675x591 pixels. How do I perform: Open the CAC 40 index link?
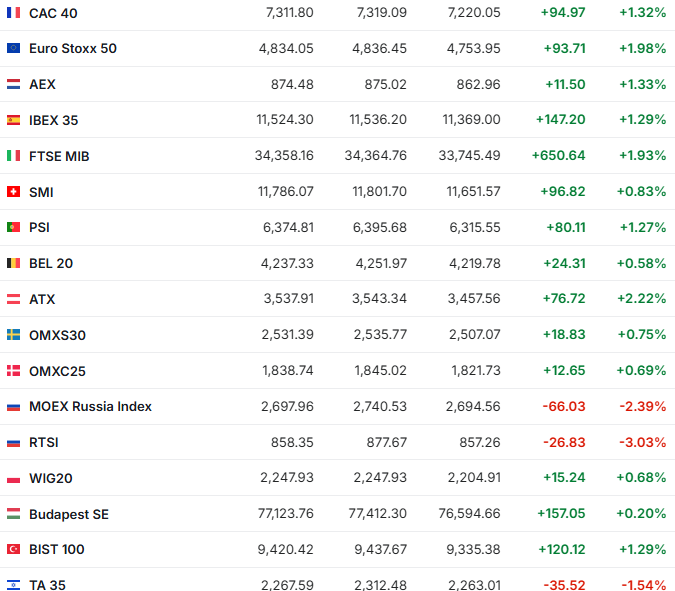(x=53, y=13)
